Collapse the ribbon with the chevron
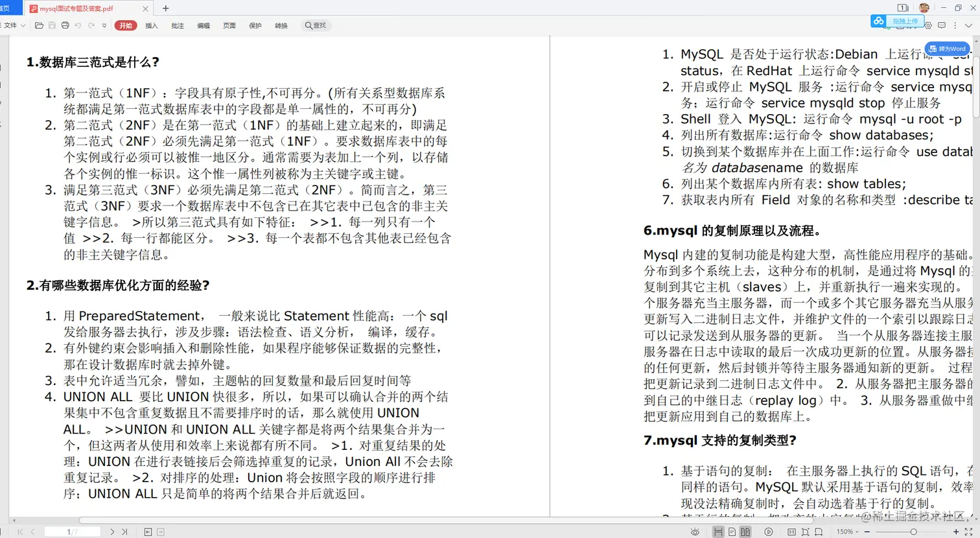Viewport: 980px width, 538px height. point(969,25)
